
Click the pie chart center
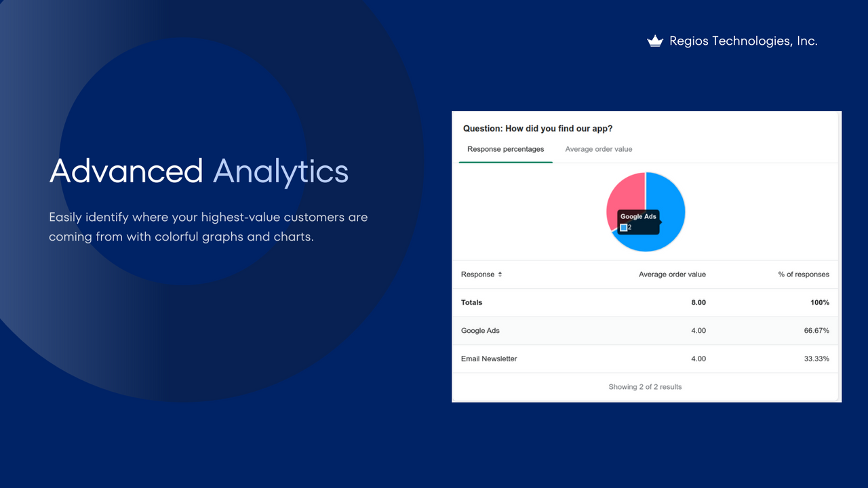click(x=646, y=211)
